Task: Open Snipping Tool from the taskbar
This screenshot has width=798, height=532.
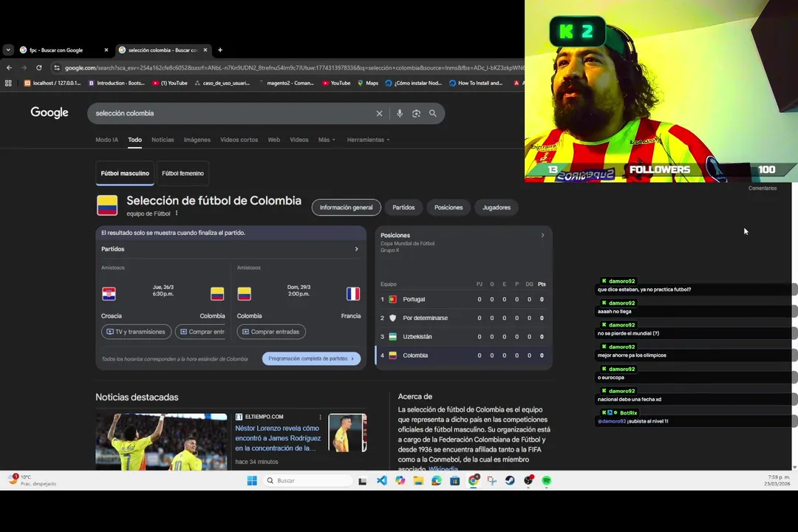Action: (491, 480)
